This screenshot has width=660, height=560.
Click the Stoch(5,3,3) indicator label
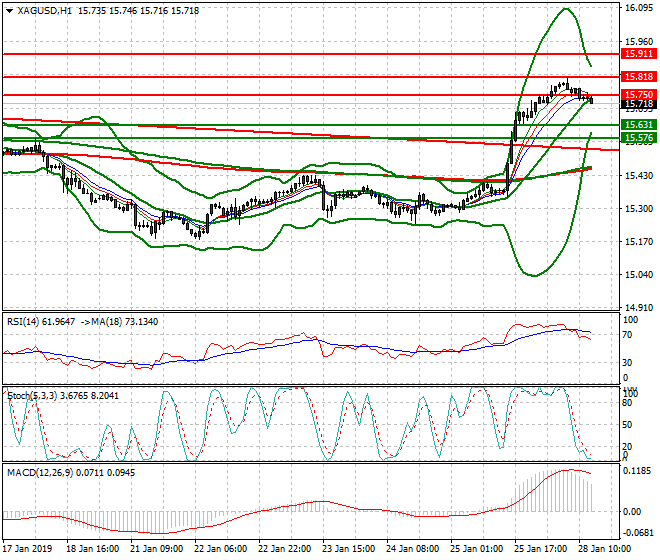coord(32,395)
